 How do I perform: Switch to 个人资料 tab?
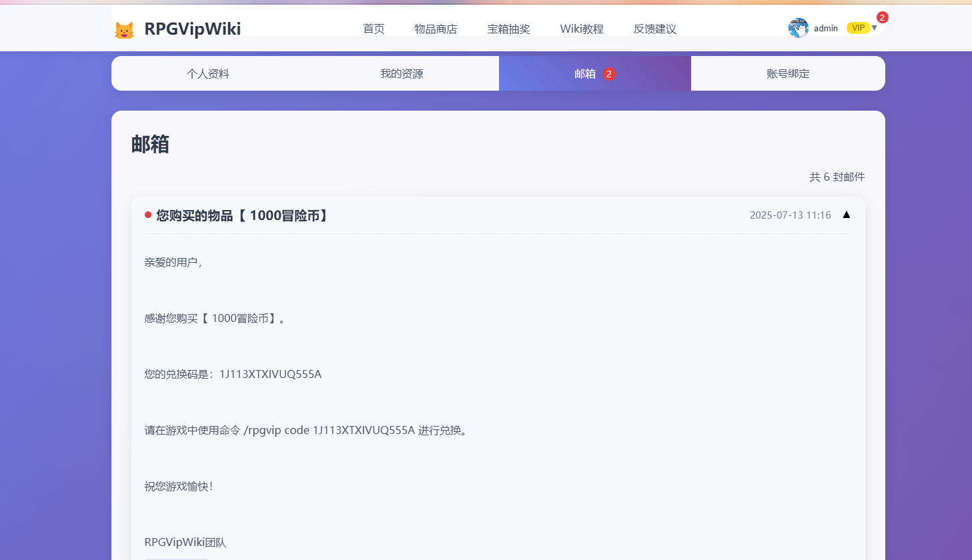pos(208,73)
